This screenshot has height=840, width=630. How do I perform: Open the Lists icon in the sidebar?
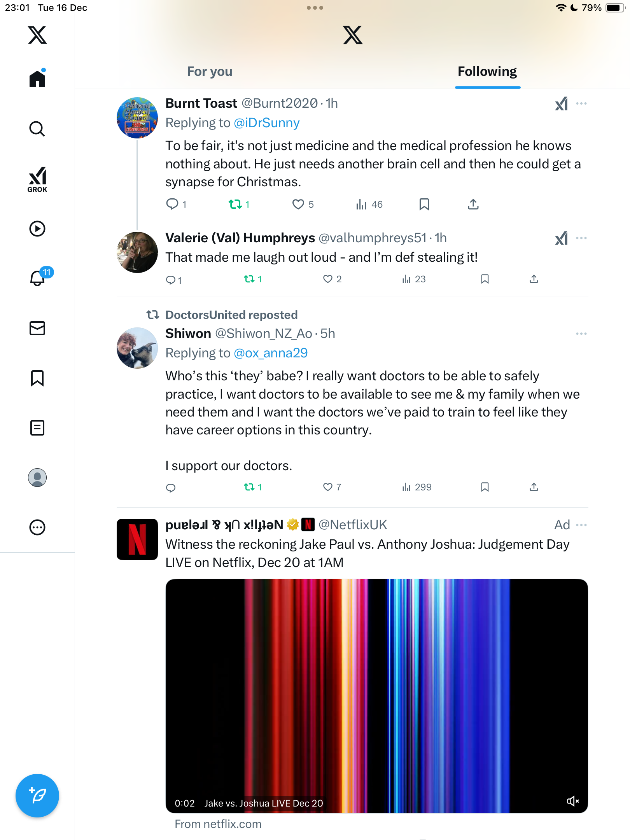[37, 428]
